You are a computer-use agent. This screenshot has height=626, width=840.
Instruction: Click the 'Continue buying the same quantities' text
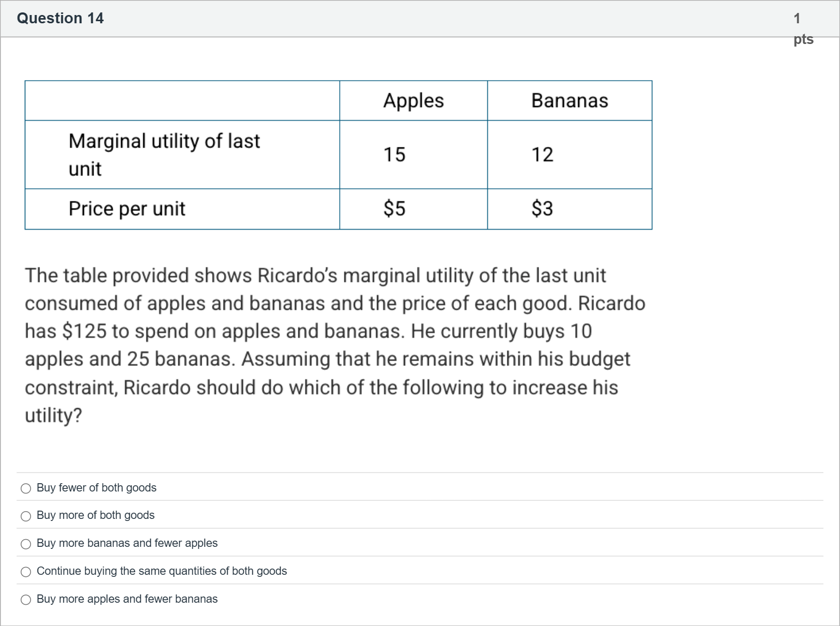tap(162, 571)
